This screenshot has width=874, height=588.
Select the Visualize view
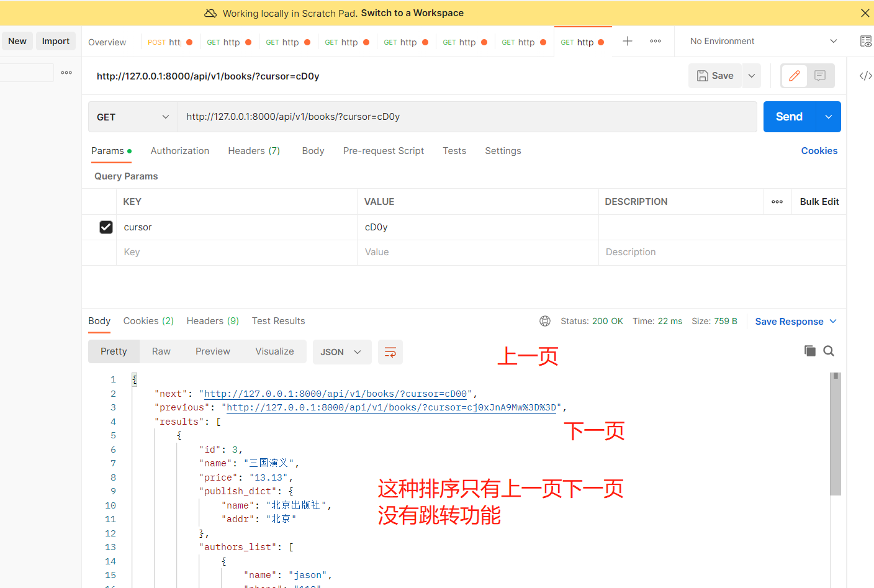pyautogui.click(x=274, y=351)
